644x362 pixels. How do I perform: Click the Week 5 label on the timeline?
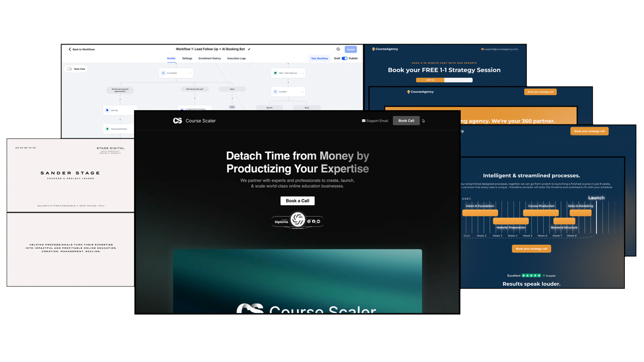click(x=527, y=236)
